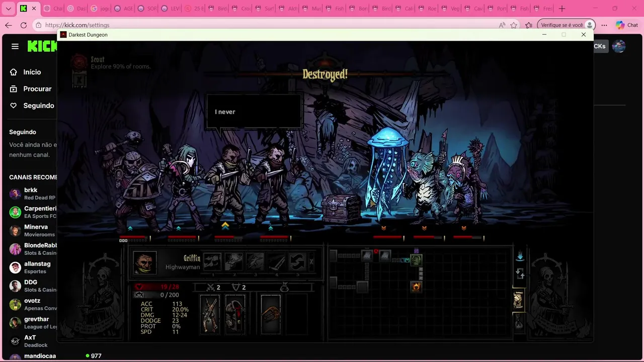Open Kick hamburger sidebar menu

(15, 46)
